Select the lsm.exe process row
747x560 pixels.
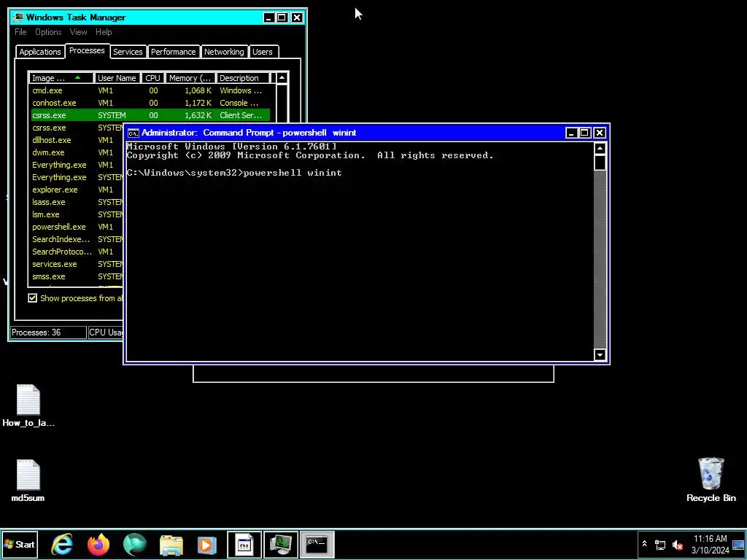point(76,214)
